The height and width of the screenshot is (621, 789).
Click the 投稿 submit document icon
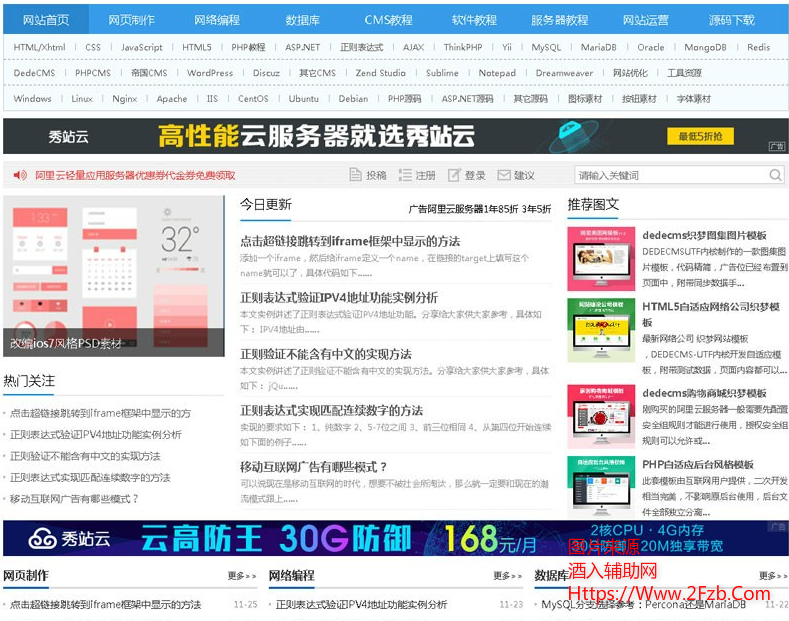tap(355, 175)
